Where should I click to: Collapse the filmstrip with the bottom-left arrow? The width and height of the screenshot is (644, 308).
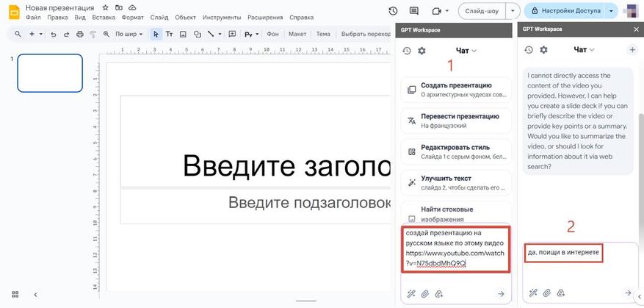point(35,295)
